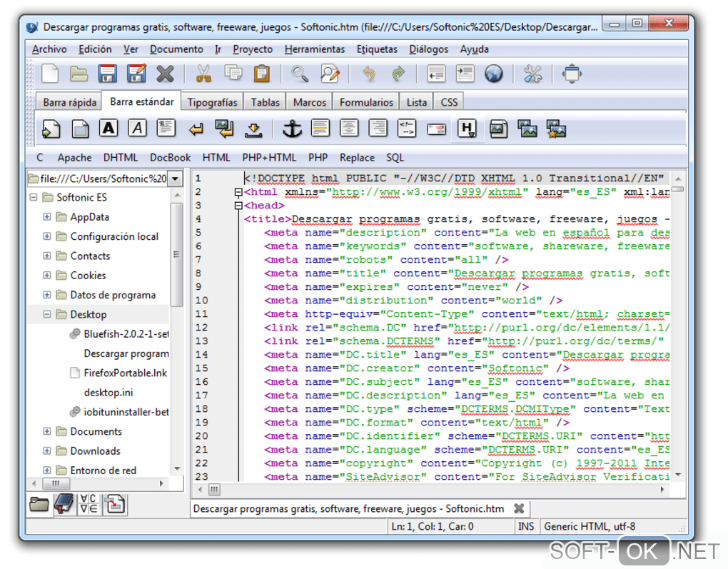
Task: Click the file tree vertical scrollbar thumb
Action: [176, 255]
